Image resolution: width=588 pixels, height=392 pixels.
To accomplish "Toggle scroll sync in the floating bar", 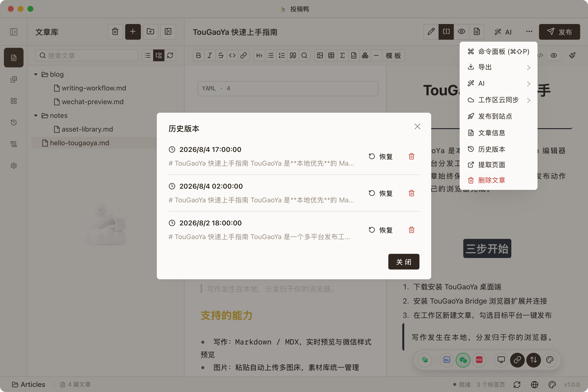I will coord(534,360).
